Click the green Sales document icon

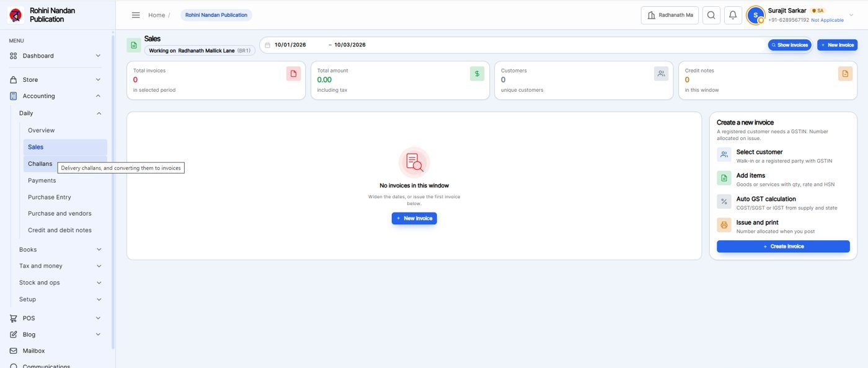point(134,45)
